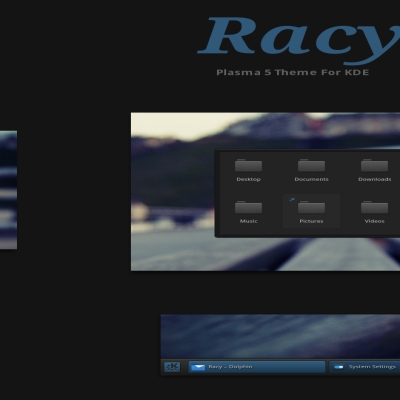Image resolution: width=400 pixels, height=400 pixels.
Task: Click the Dolphin folder icon in taskbar
Action: pos(198,367)
